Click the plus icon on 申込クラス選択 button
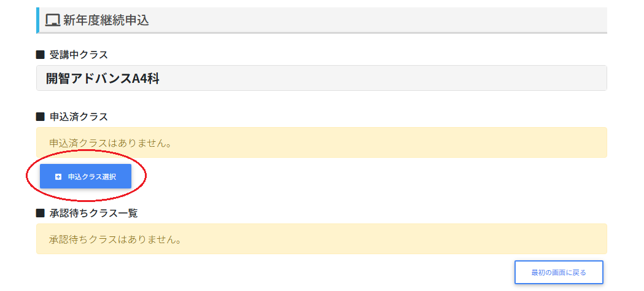 [58, 177]
